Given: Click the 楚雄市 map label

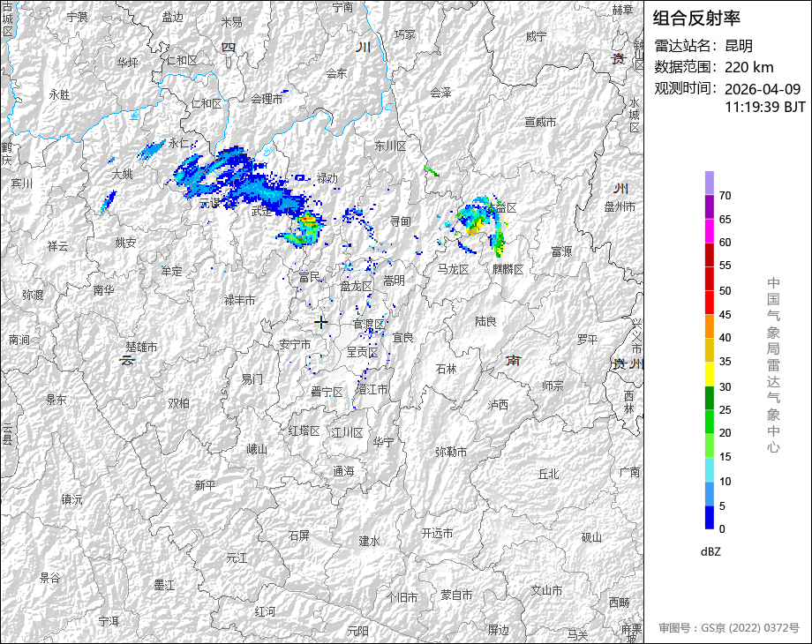Looking at the screenshot, I should click(141, 347).
